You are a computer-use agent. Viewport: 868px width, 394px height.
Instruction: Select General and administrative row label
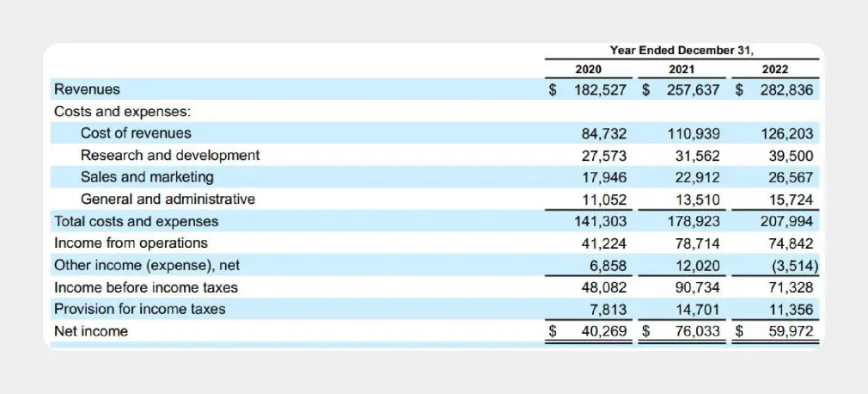pyautogui.click(x=168, y=200)
